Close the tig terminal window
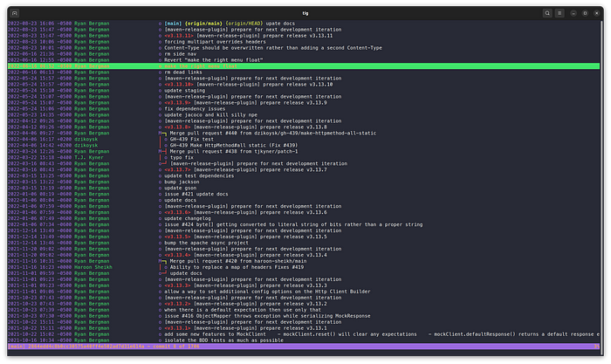Image resolution: width=611 pixels, height=364 pixels. tap(596, 13)
